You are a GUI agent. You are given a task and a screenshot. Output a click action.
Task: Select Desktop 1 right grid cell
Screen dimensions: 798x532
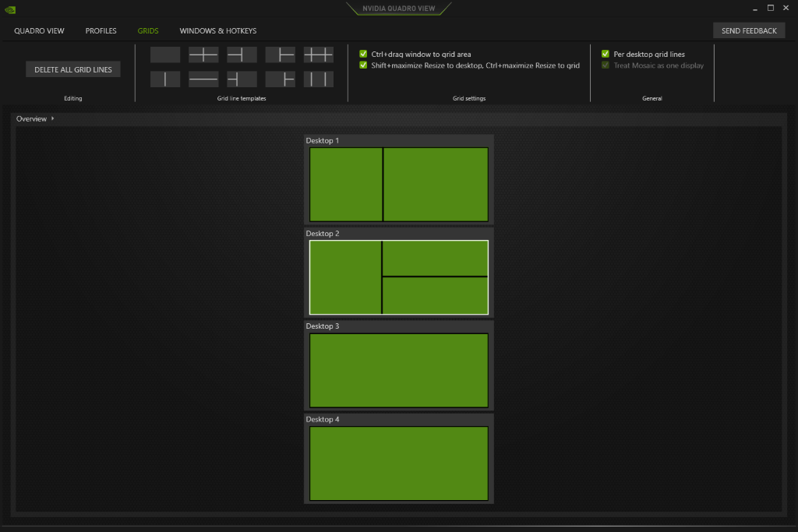[x=436, y=185]
